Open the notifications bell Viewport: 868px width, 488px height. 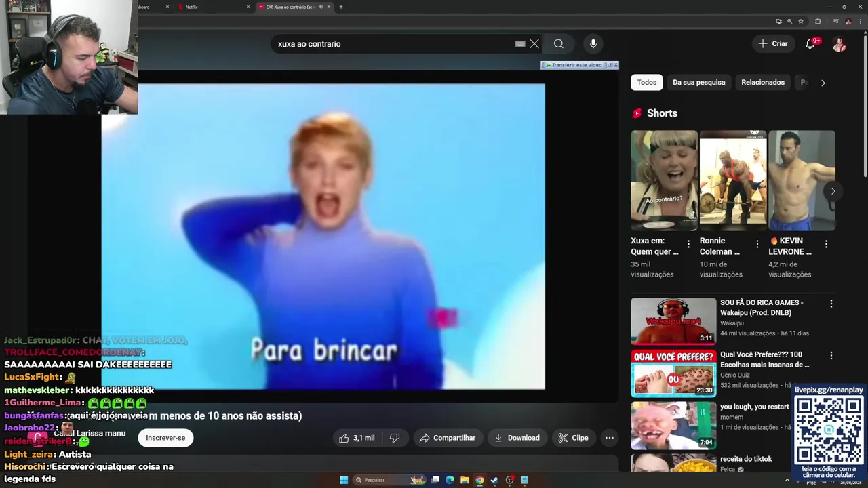(810, 44)
